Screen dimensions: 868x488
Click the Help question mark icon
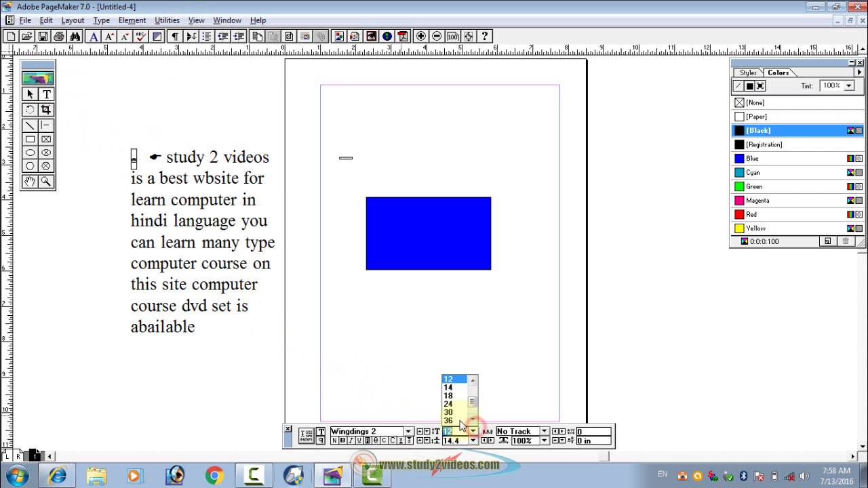485,36
